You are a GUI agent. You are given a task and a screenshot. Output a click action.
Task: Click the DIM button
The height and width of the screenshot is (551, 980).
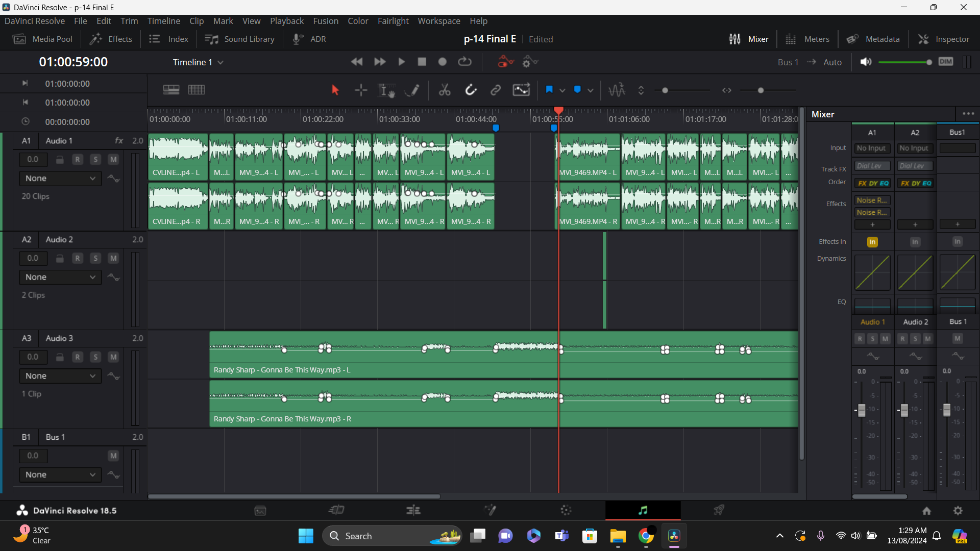(x=945, y=62)
